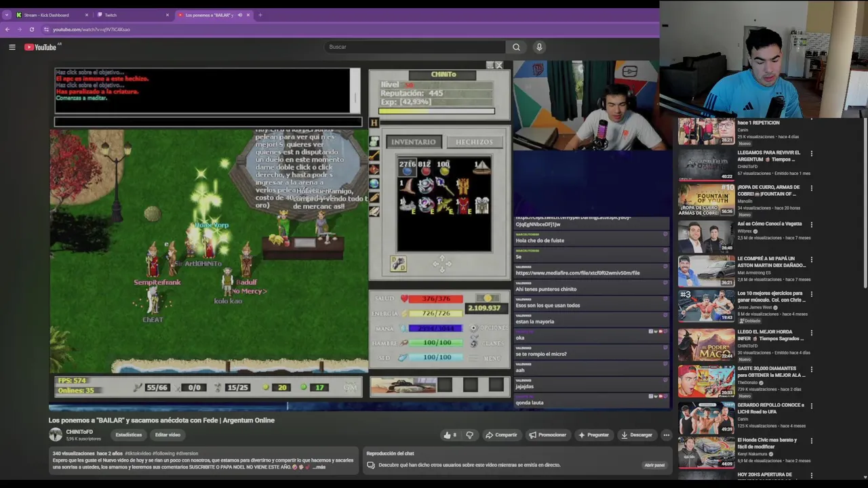Click the MANA bar

435,328
